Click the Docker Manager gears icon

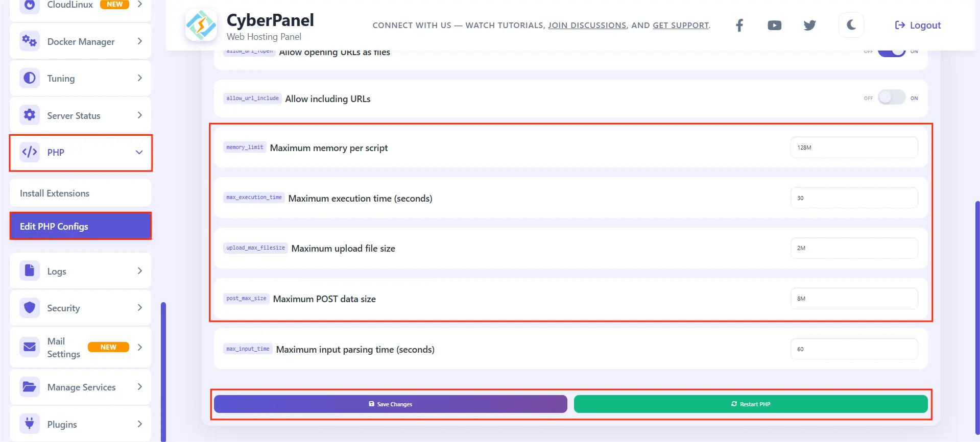(x=30, y=41)
